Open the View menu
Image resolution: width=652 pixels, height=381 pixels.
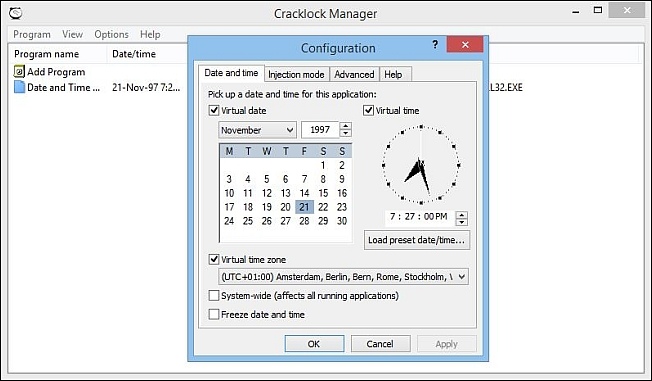tap(73, 35)
